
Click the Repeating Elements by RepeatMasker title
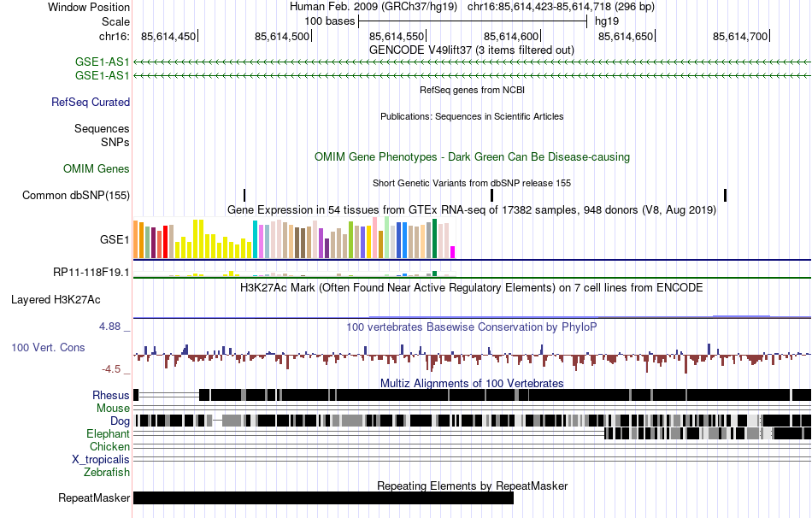[x=472, y=486]
